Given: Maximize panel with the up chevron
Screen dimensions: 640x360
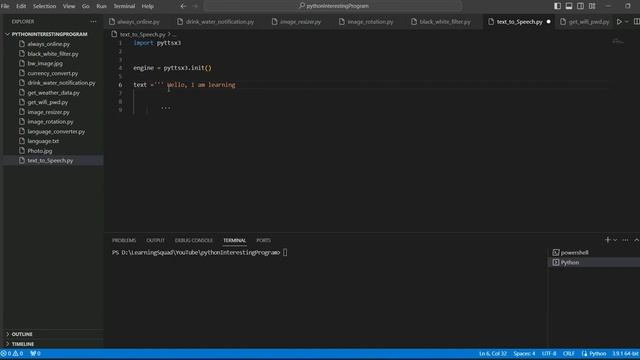Looking at the screenshot, I should pyautogui.click(x=636, y=240).
